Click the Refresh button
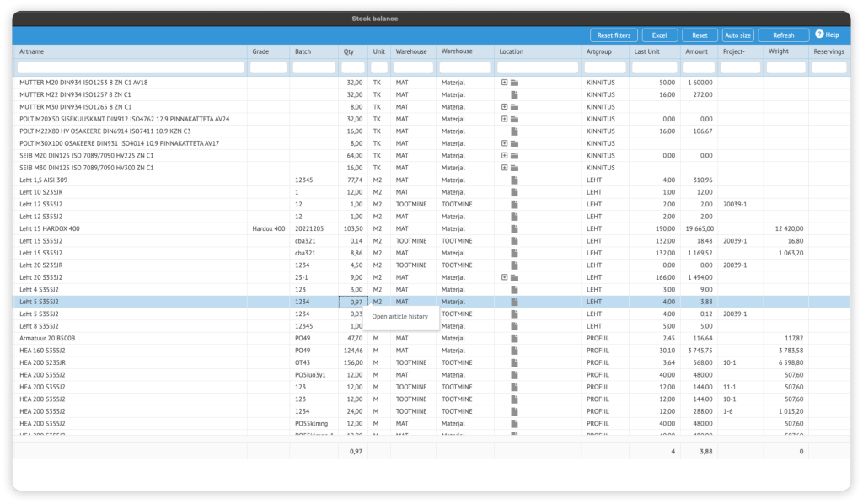863x504 pixels. [783, 35]
